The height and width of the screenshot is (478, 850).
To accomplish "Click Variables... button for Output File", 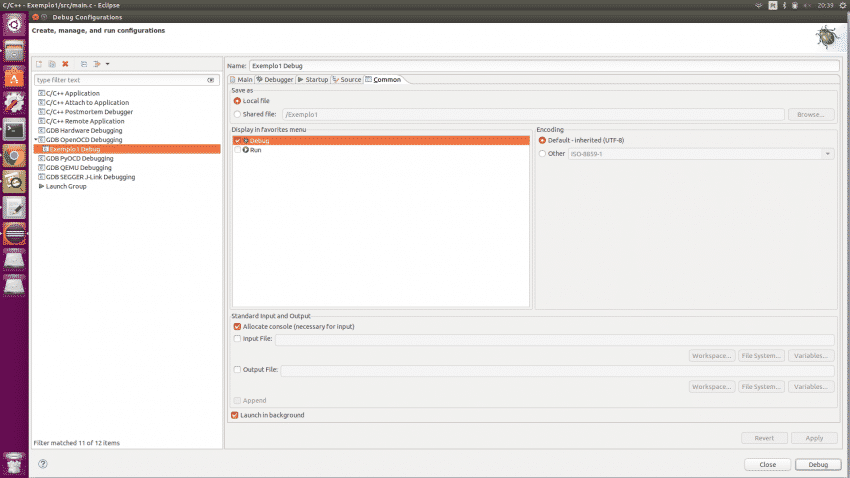I will click(811, 386).
